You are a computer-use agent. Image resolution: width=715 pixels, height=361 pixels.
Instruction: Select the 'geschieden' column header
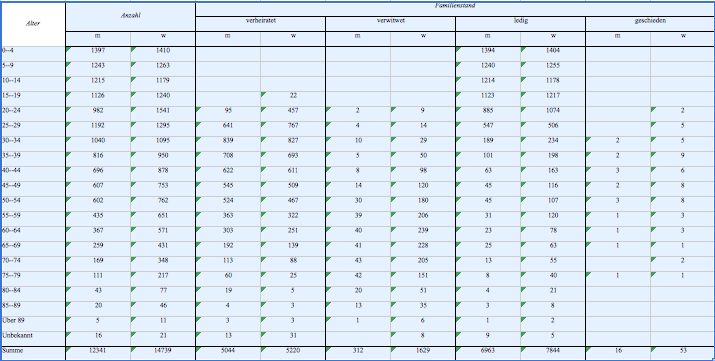(x=650, y=24)
